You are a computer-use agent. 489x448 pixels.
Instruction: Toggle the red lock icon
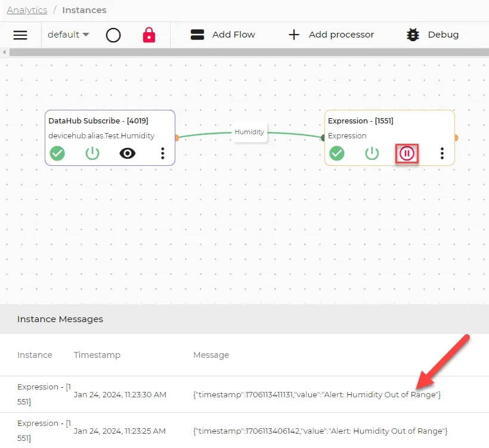148,35
